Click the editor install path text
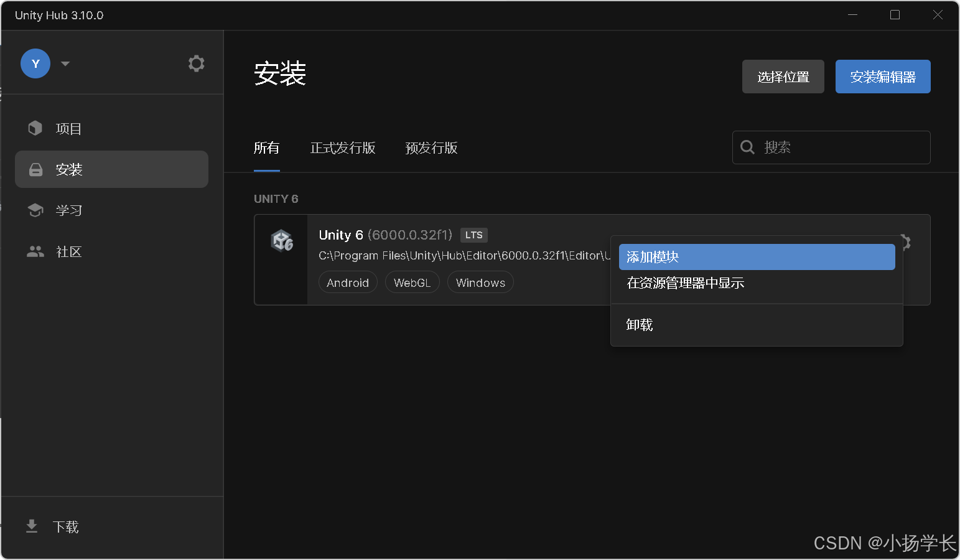This screenshot has height=560, width=960. click(x=465, y=256)
